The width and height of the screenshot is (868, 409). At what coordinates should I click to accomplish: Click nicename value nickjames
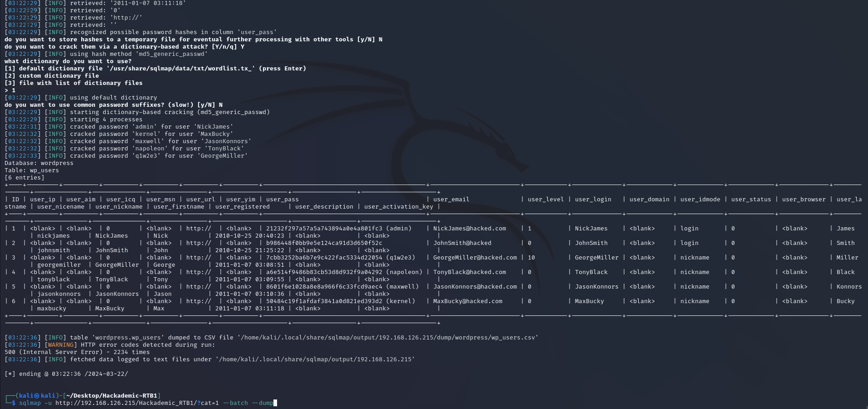(x=53, y=236)
